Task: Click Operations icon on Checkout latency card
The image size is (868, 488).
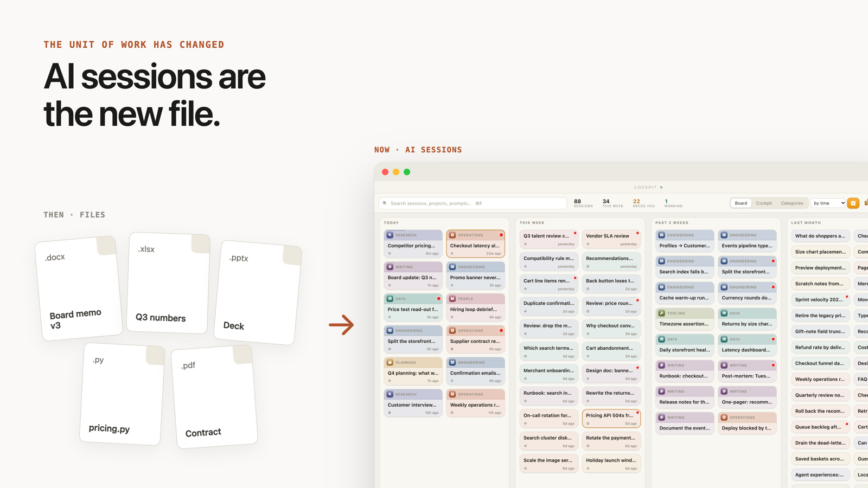Action: coord(452,235)
